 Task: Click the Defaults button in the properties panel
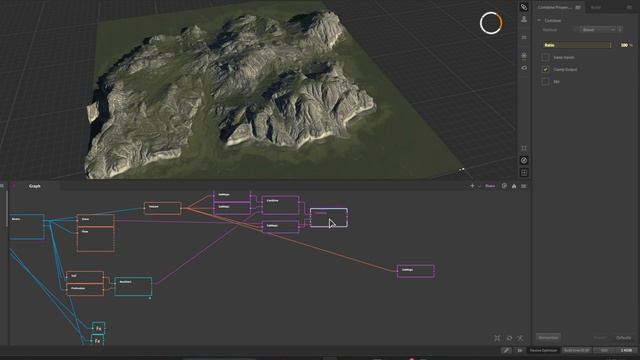coord(624,338)
